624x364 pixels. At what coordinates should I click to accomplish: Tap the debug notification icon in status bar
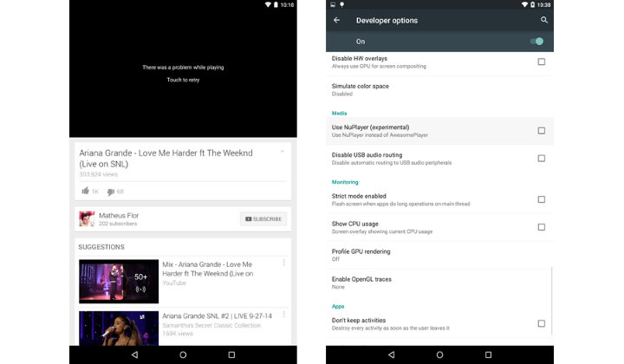(341, 5)
